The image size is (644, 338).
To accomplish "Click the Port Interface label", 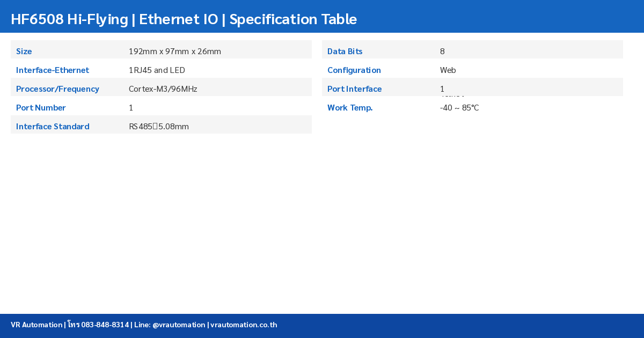I will tap(355, 89).
